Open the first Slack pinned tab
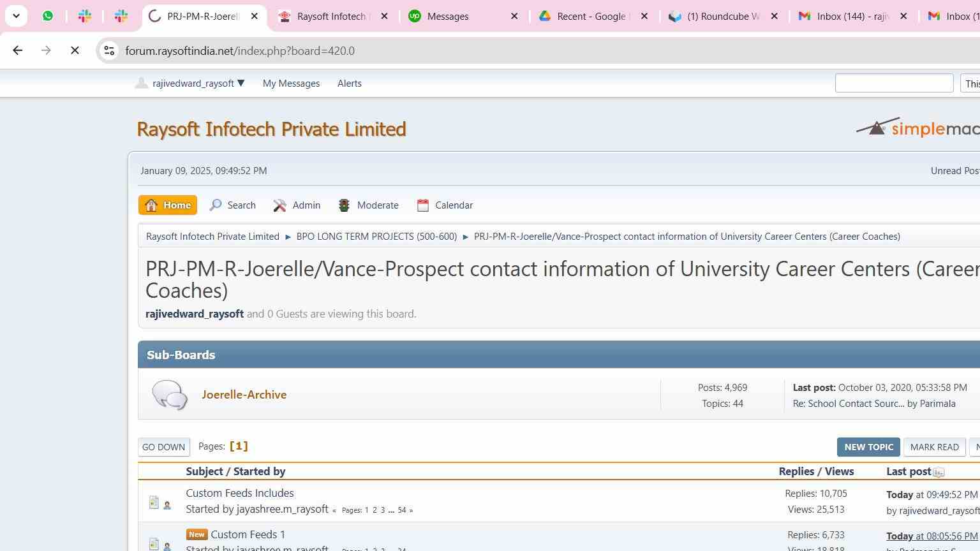The image size is (980, 551). tap(84, 16)
